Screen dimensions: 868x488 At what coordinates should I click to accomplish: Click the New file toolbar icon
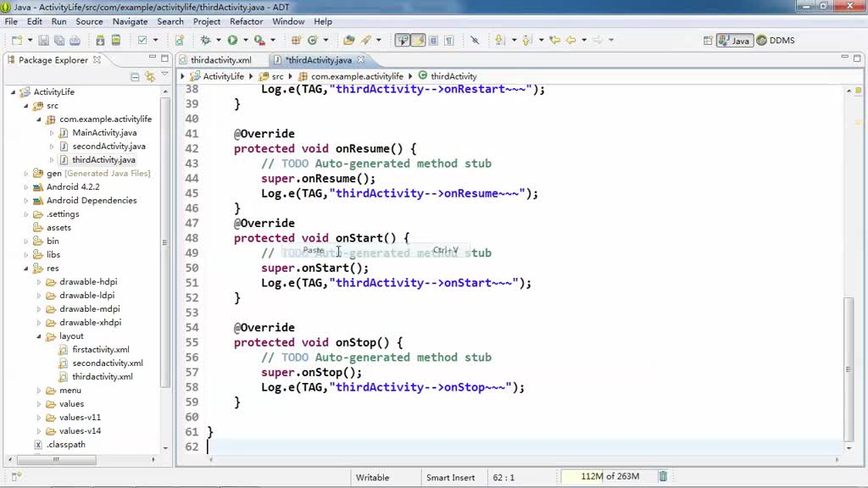[x=17, y=41]
